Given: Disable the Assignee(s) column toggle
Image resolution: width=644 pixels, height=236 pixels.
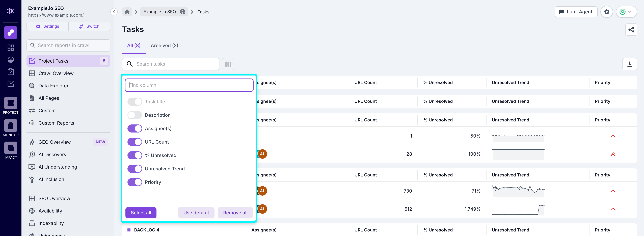Looking at the screenshot, I should [135, 128].
